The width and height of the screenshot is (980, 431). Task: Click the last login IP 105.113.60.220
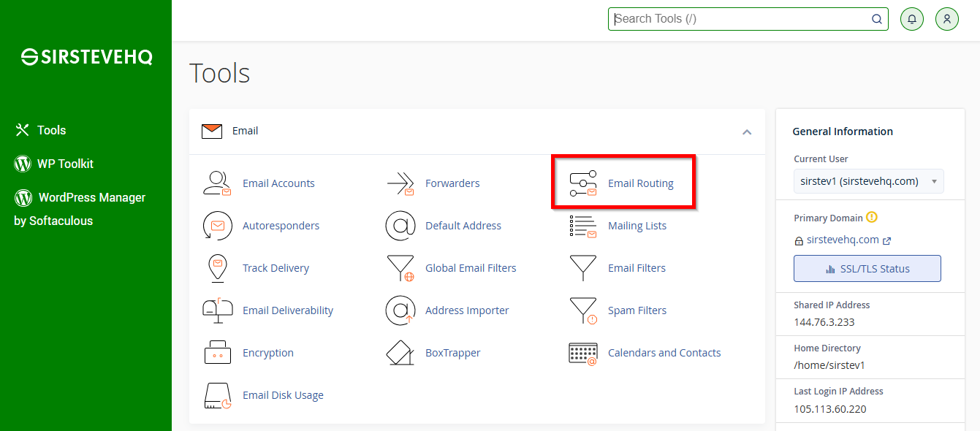click(830, 409)
